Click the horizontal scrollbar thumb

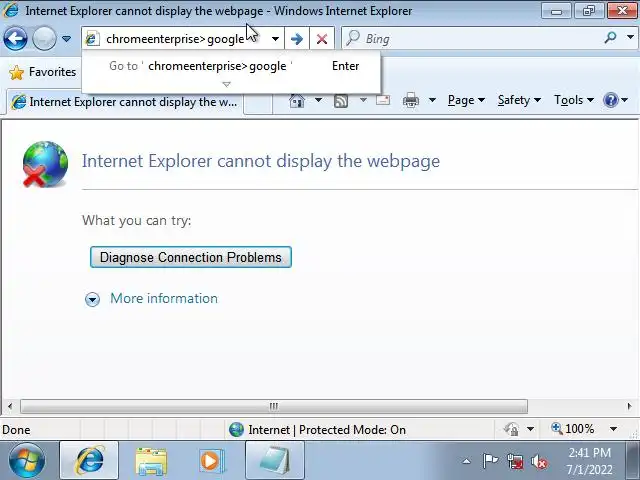tap(274, 406)
